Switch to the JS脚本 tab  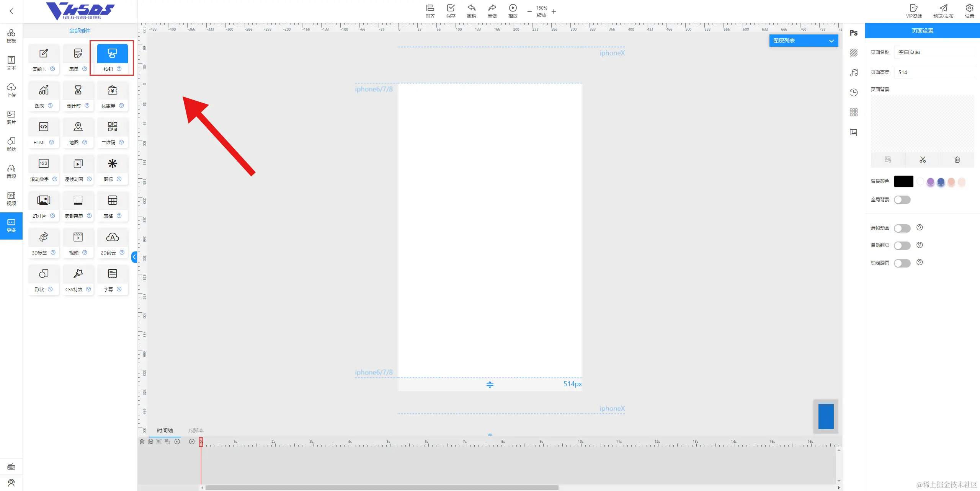coord(196,431)
